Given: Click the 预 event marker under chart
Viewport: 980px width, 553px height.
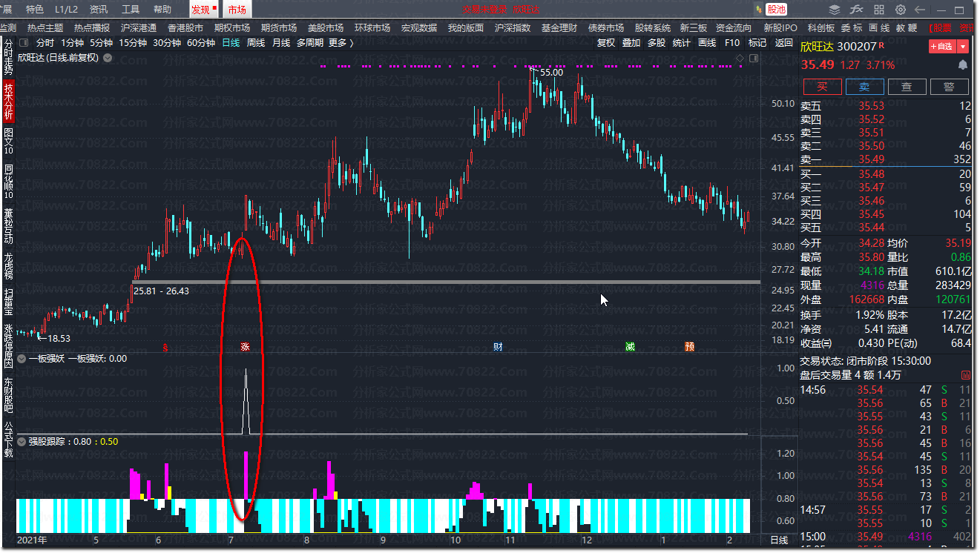Looking at the screenshot, I should 690,347.
